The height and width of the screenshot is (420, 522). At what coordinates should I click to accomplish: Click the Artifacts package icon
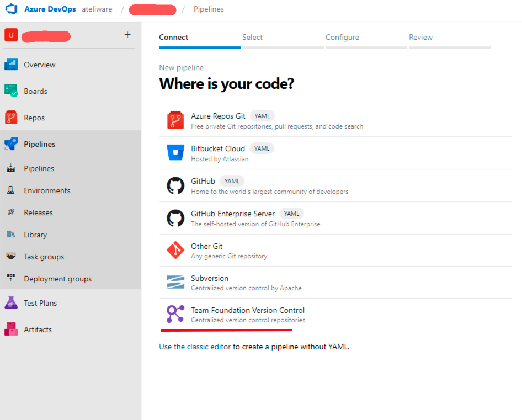(11, 329)
